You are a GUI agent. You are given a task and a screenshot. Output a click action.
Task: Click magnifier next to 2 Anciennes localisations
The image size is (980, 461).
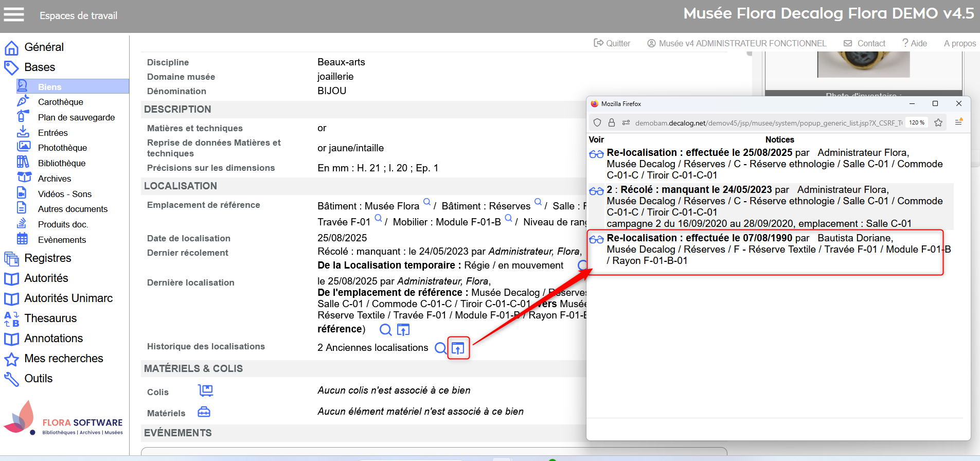[440, 348]
